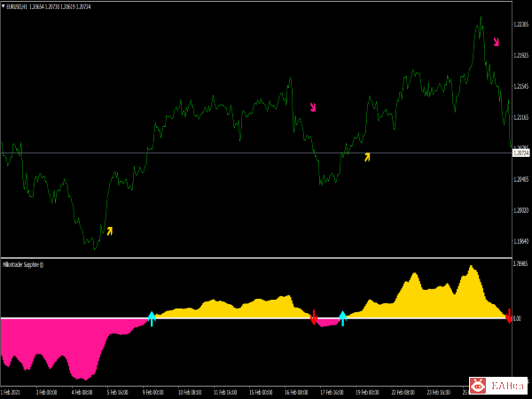The image size is (532, 399).
Task: Click the 15 Feb 00:00 time label
Action: click(261, 393)
